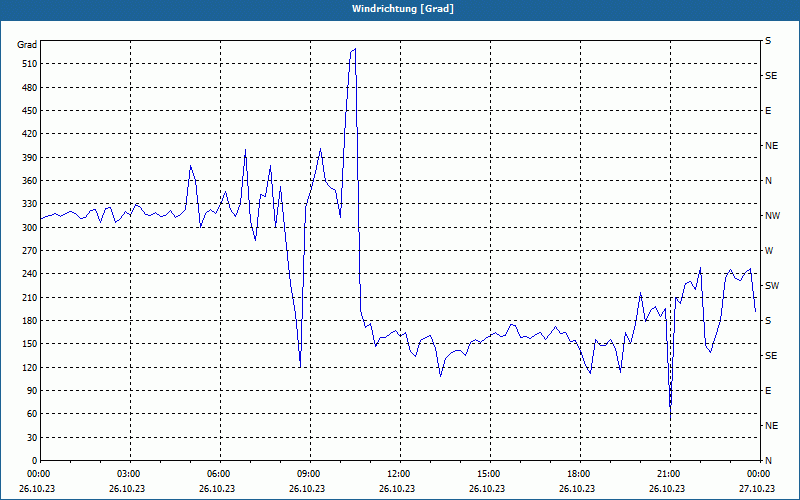This screenshot has height=500, width=800.
Task: Click the y-axis value 0 at the origin
Action: coord(34,461)
